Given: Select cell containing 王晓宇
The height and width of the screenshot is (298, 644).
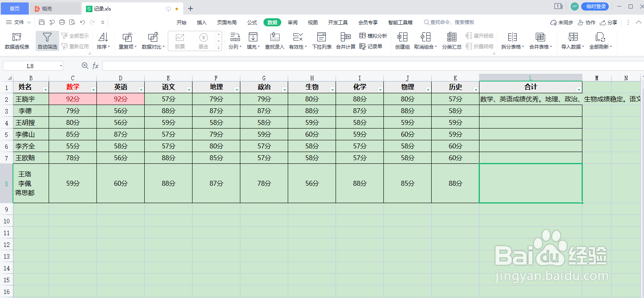Looking at the screenshot, I should [31, 99].
